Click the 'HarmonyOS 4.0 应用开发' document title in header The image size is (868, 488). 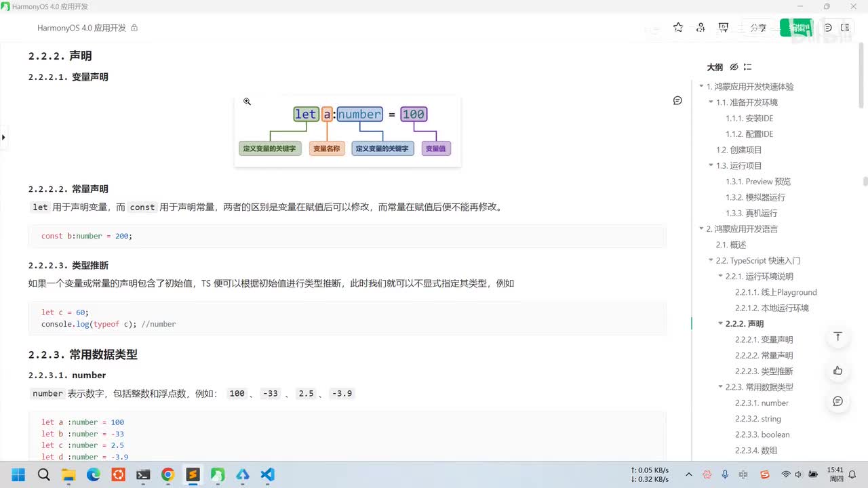(81, 28)
